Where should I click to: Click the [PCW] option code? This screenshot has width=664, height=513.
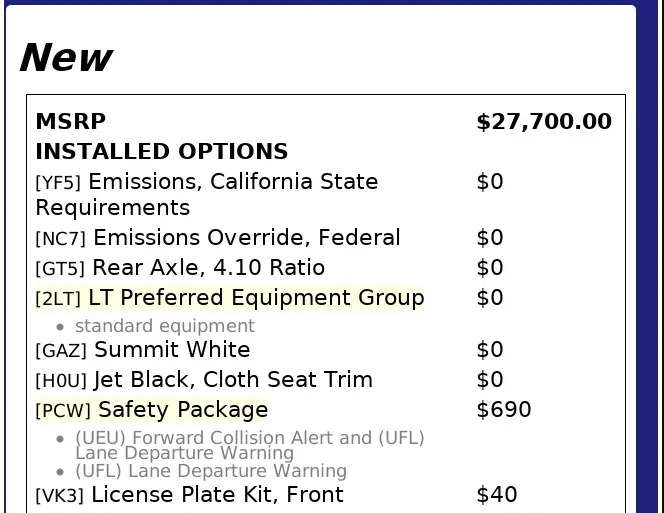click(x=63, y=410)
